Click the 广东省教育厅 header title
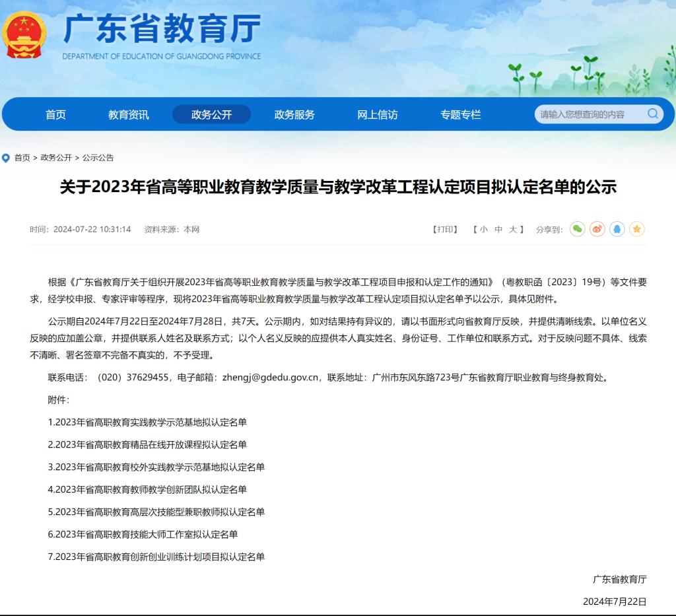 pyautogui.click(x=162, y=28)
